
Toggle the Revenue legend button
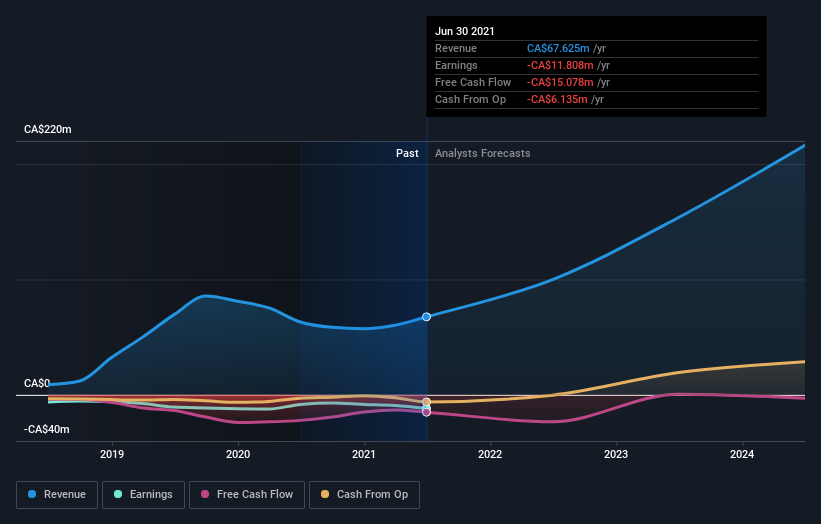click(x=57, y=495)
